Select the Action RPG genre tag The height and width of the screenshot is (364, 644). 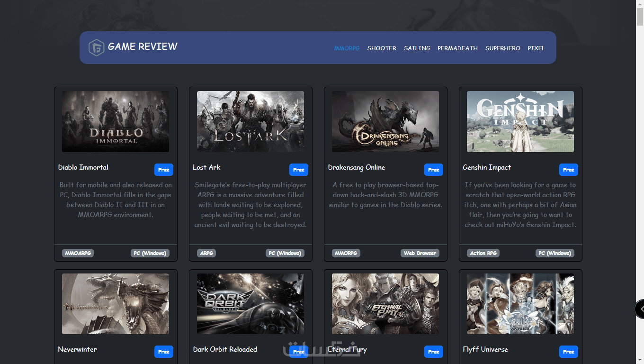[x=483, y=253]
